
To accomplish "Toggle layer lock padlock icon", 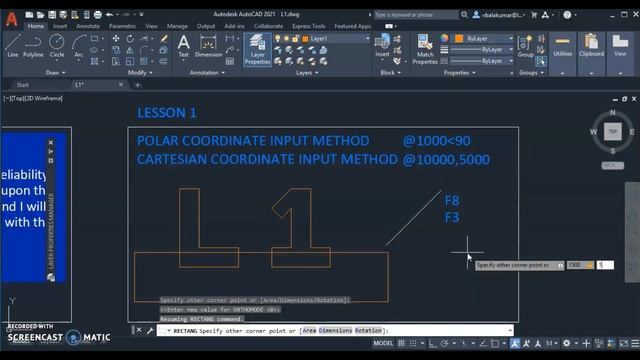I will (296, 38).
